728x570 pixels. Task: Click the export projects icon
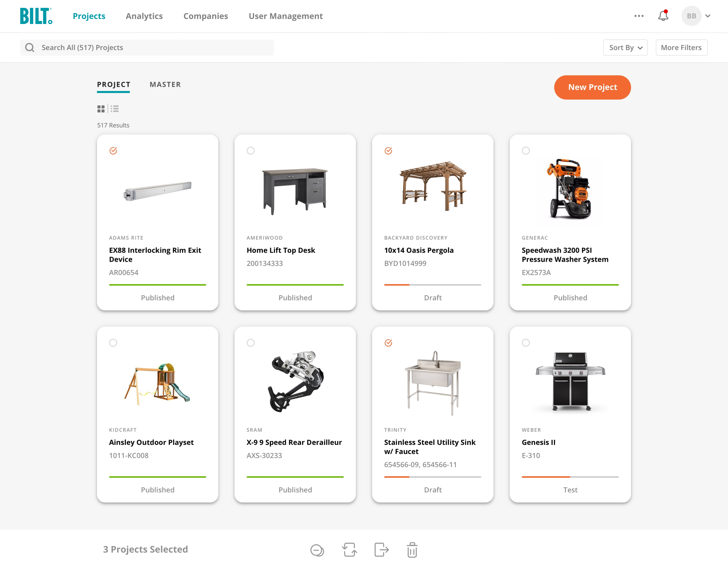pos(381,550)
